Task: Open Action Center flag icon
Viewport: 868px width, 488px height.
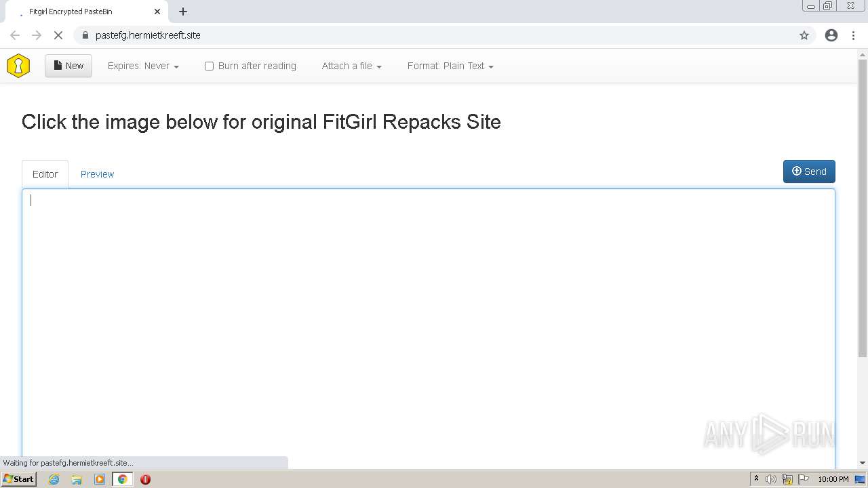Action: [804, 479]
